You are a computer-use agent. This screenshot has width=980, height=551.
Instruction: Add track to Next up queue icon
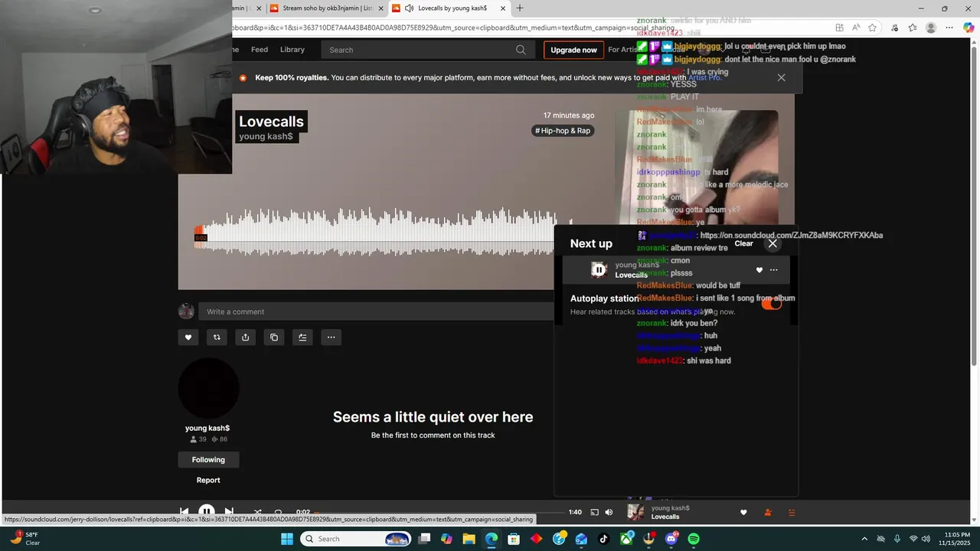click(302, 337)
